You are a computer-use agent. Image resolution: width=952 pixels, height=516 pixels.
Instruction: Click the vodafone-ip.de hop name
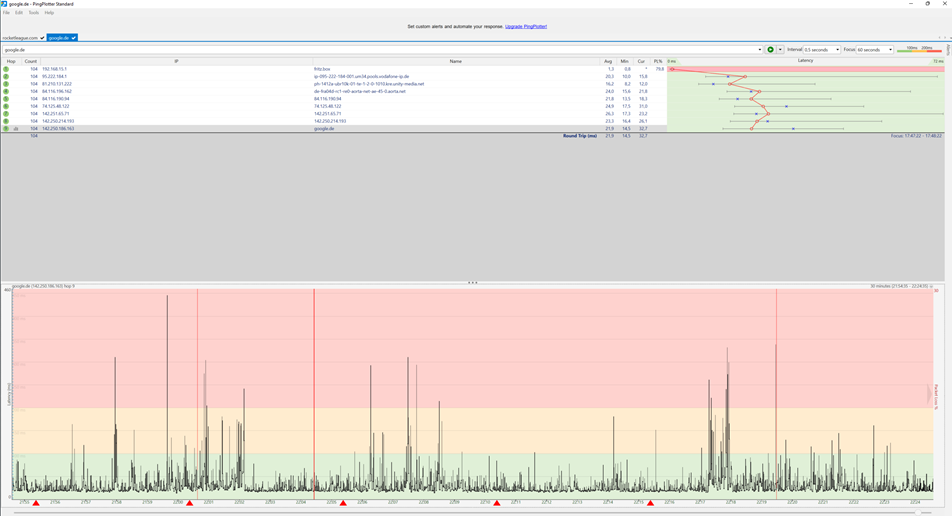point(361,76)
